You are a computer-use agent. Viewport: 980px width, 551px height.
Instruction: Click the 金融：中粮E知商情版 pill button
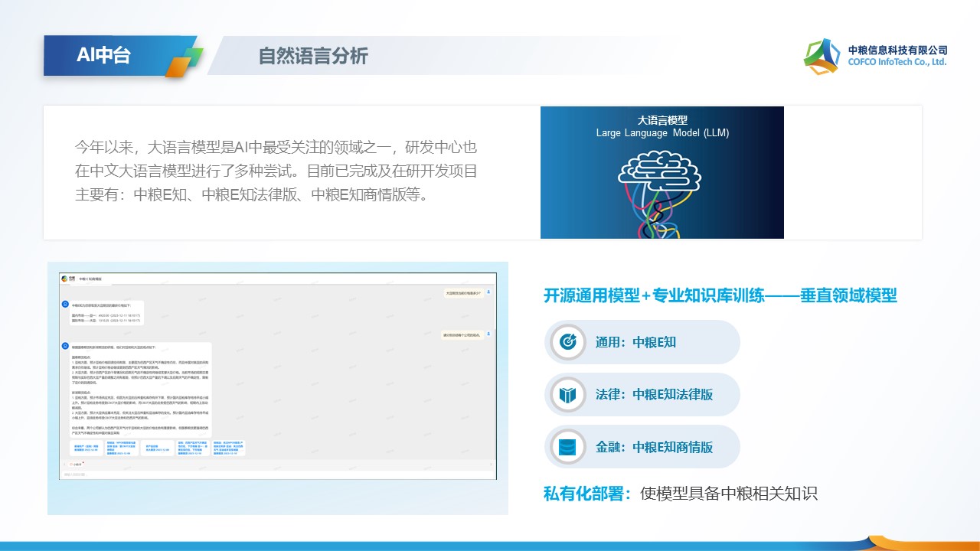tap(642, 447)
